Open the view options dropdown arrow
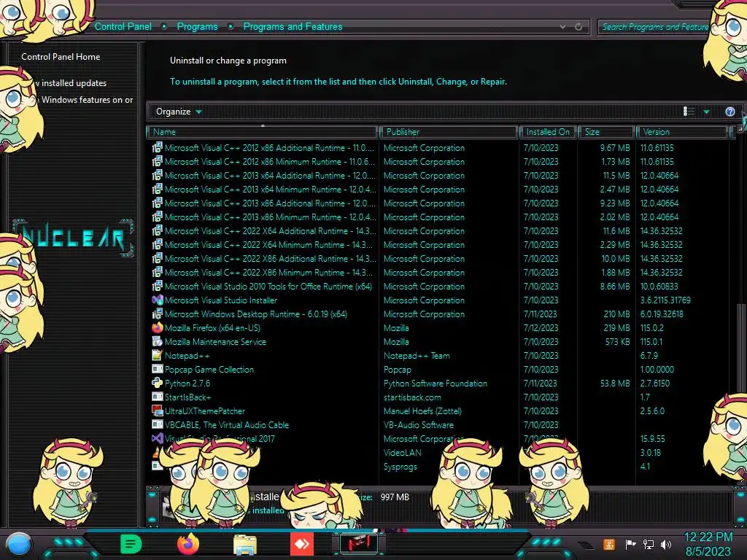 click(x=706, y=112)
